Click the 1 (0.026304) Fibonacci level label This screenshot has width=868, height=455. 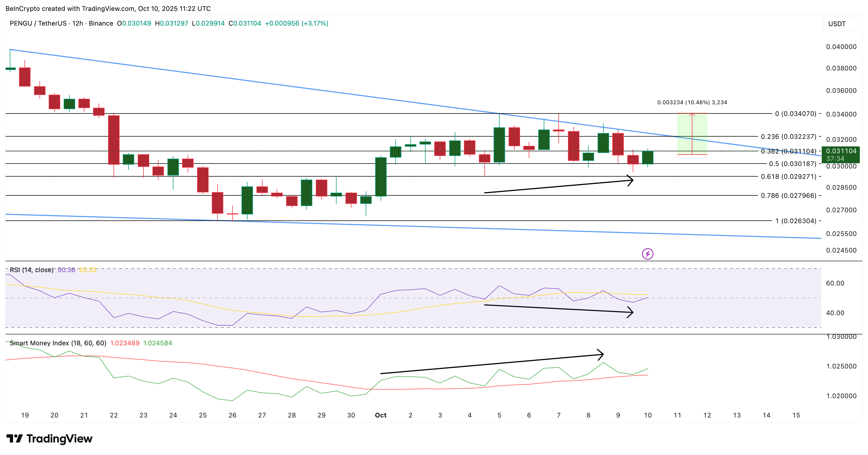click(x=795, y=221)
